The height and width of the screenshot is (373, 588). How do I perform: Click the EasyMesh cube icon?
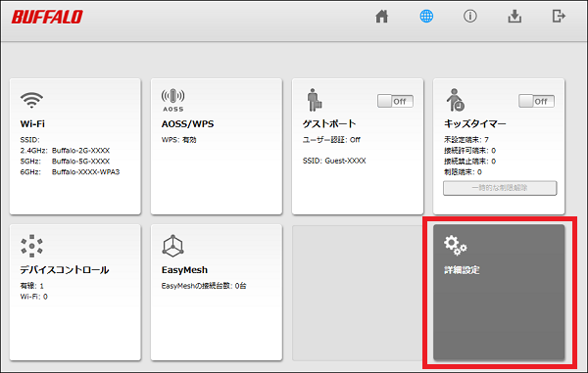tap(172, 246)
